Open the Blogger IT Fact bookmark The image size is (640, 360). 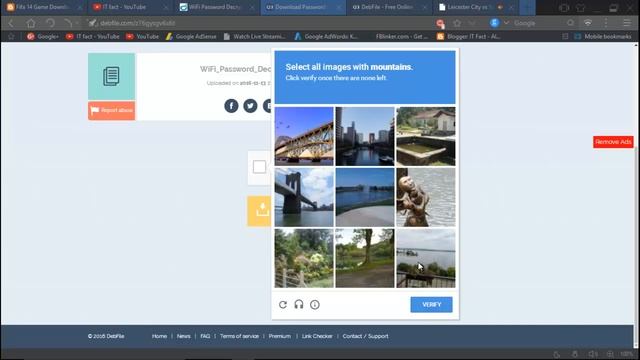click(x=469, y=36)
